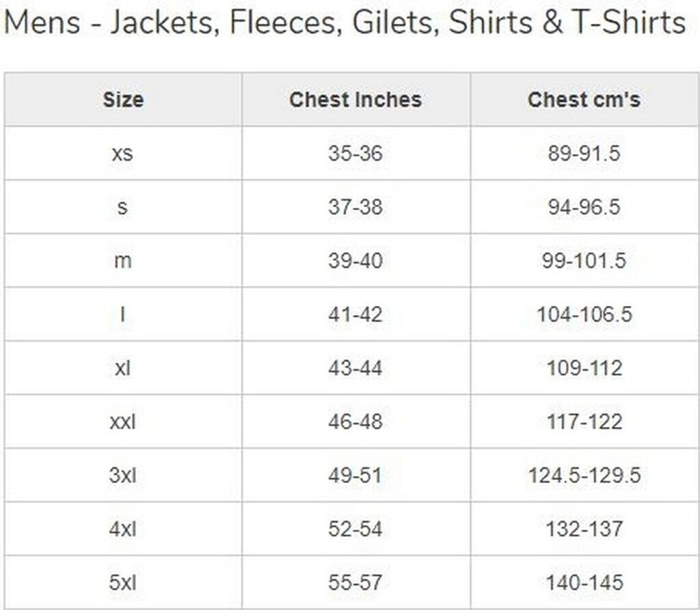
Task: Select the m size row label
Action: coord(123,261)
